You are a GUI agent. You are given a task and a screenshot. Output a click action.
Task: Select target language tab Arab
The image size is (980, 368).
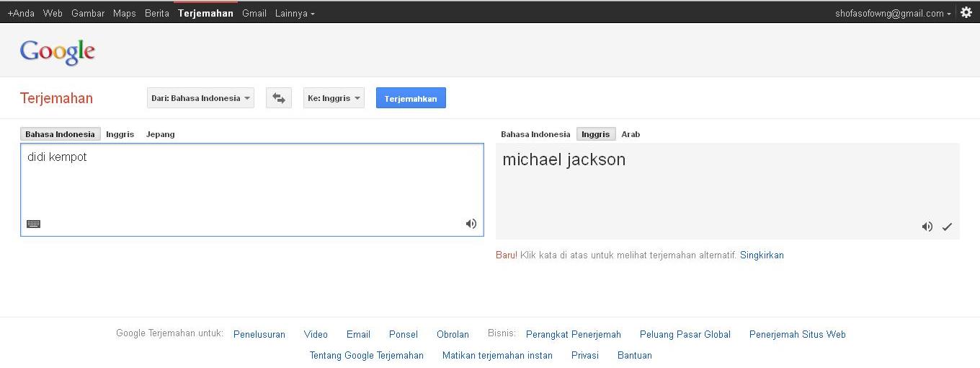631,134
